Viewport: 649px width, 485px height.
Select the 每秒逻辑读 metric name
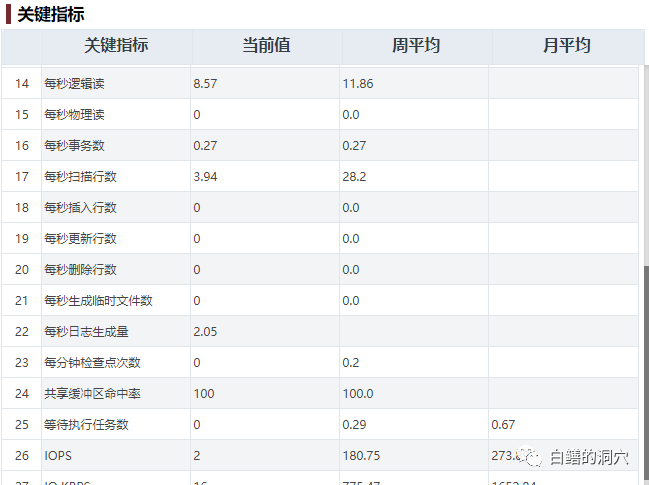pos(75,84)
